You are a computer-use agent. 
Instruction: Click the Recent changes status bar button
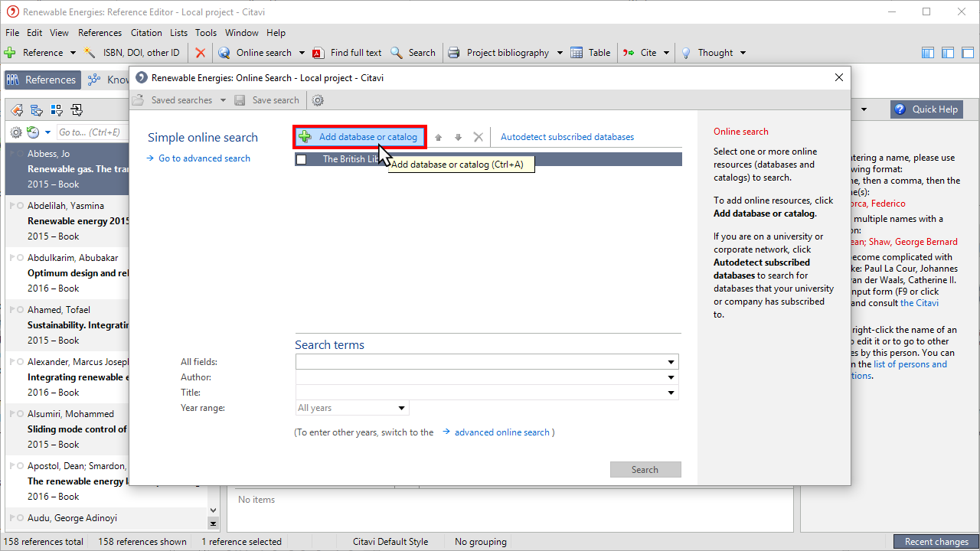coord(936,542)
